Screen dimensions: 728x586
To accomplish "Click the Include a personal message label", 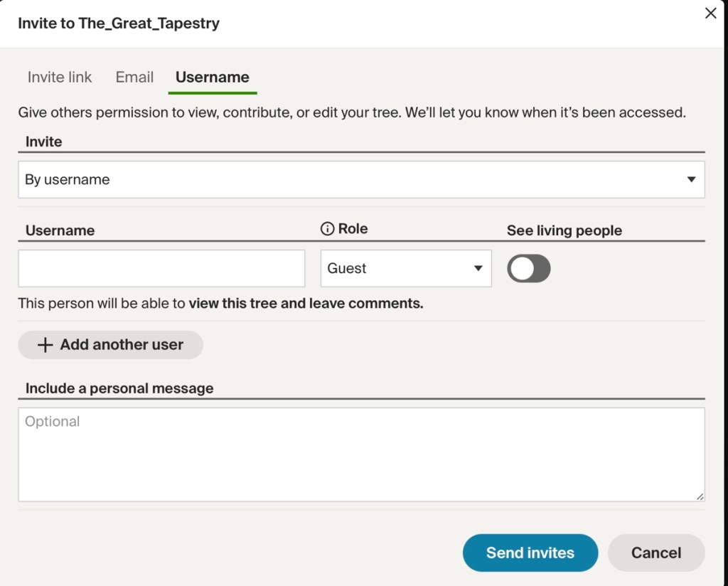I will (119, 389).
